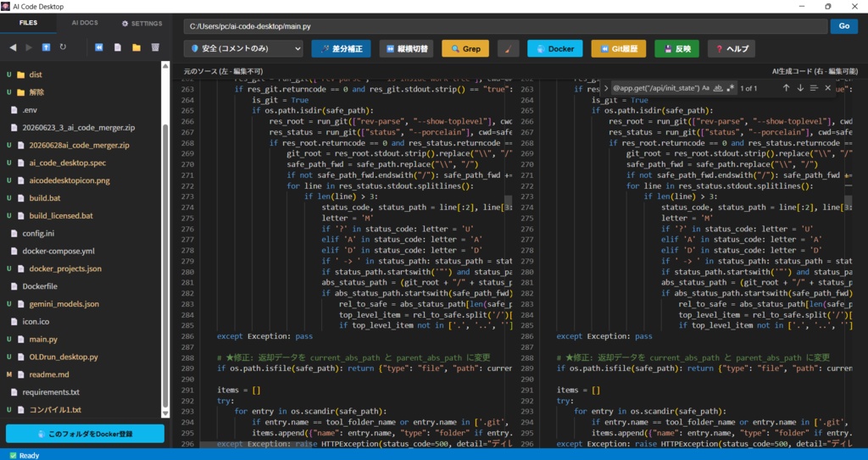
Task: Toggle Match Case (Aa) in find widget
Action: point(705,88)
